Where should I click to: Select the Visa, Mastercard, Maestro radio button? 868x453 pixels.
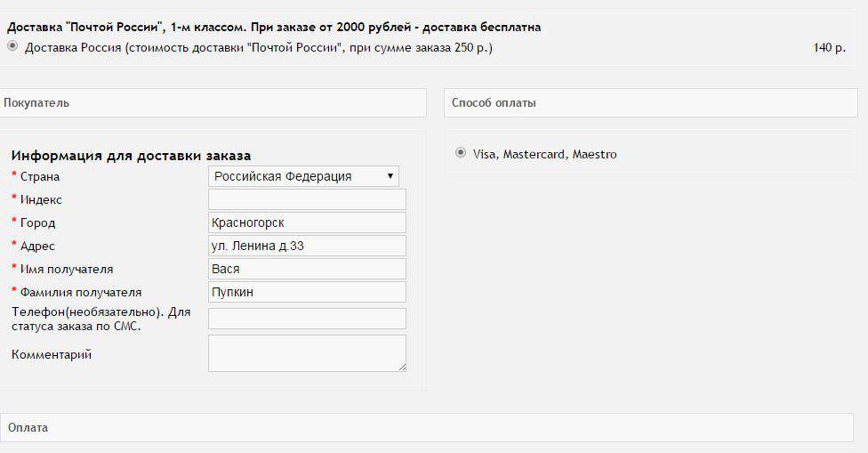tap(460, 153)
